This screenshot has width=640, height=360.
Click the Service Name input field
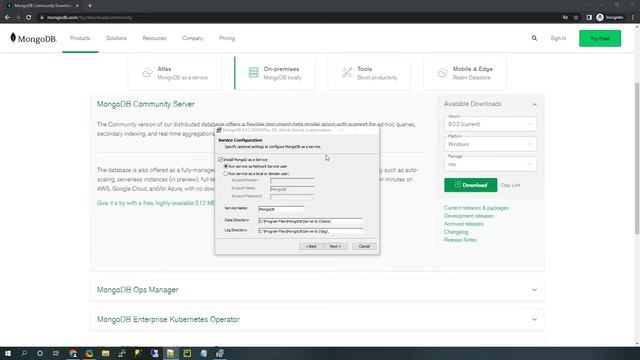click(281, 209)
